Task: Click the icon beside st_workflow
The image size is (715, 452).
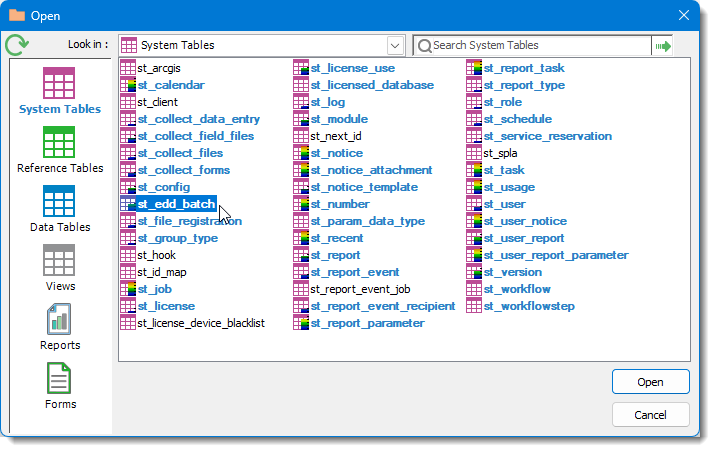Action: [474, 289]
